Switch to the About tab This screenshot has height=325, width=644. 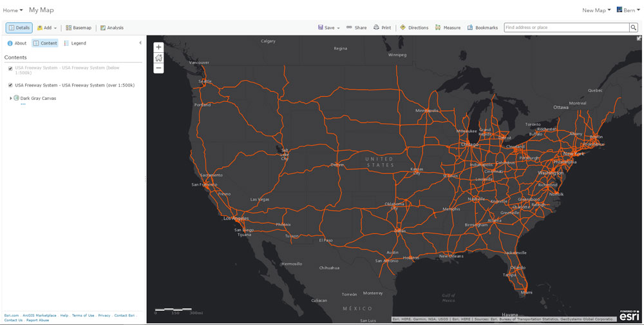17,43
